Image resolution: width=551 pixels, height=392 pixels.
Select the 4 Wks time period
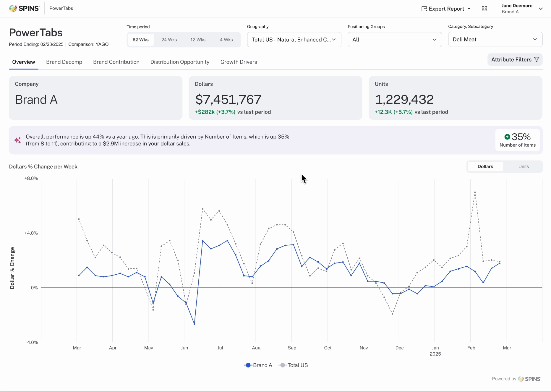click(226, 40)
